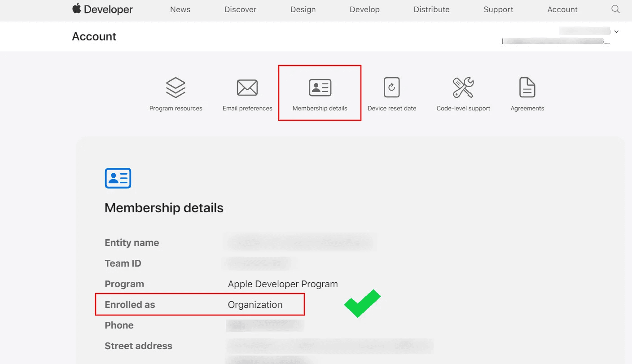Open the Discover menu item
632x364 pixels.
click(240, 9)
